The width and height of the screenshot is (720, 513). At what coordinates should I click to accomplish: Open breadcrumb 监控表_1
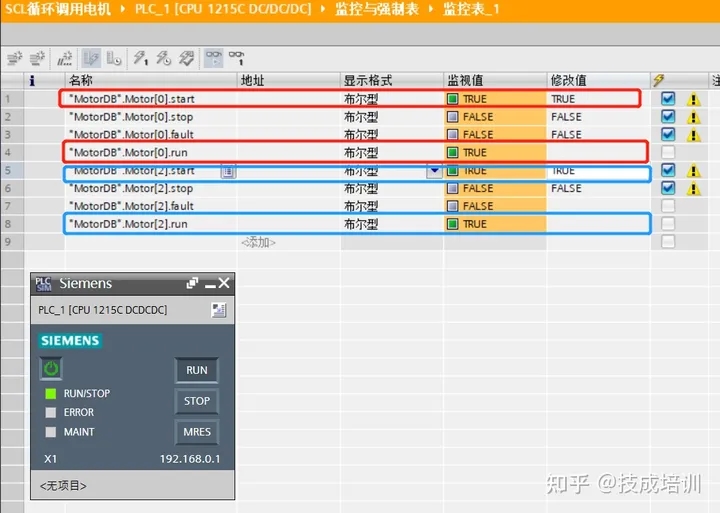pos(471,9)
